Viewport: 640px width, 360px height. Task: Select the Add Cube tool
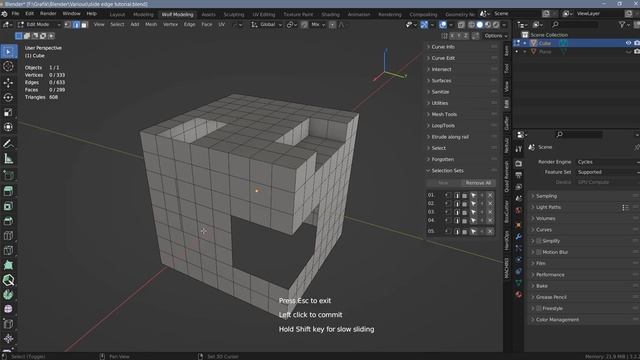(8, 175)
